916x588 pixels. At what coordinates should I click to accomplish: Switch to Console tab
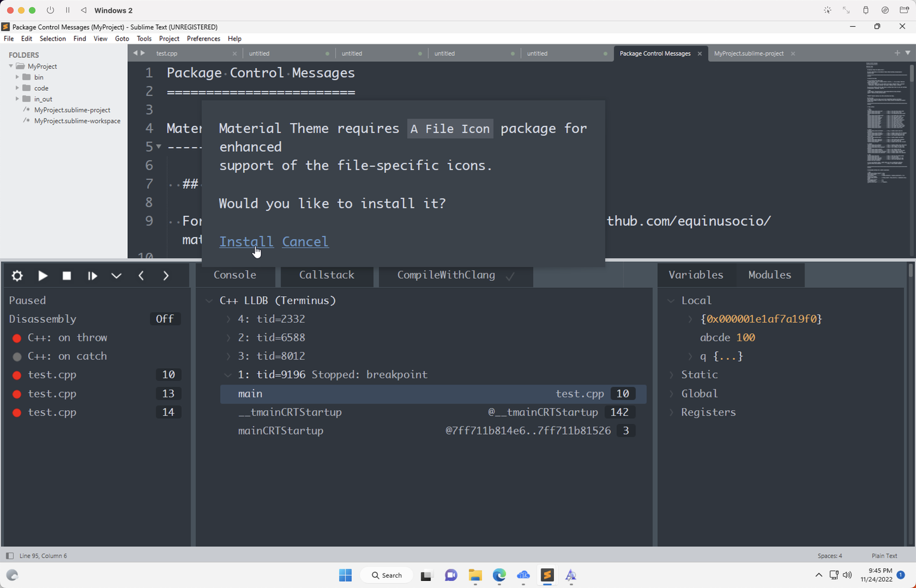coord(235,275)
